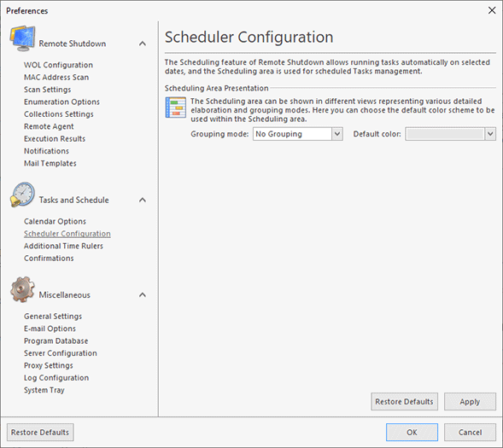
Task: Open Log Configuration page
Action: point(56,378)
